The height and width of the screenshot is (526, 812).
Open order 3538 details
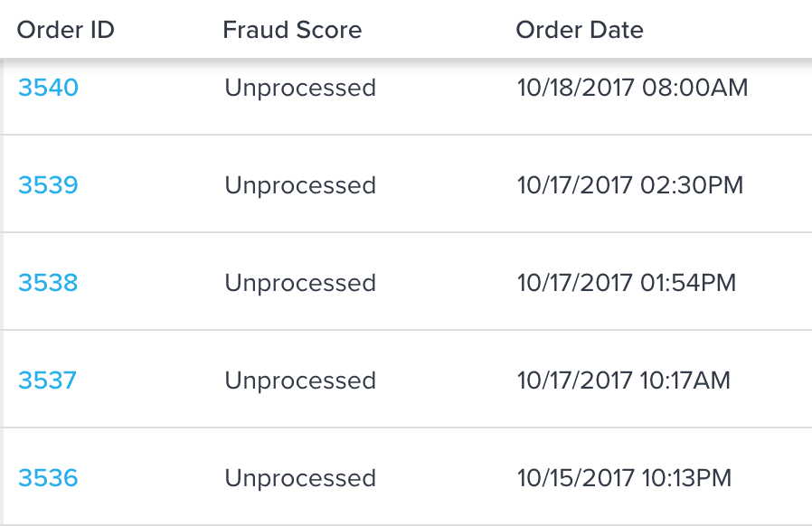point(47,283)
